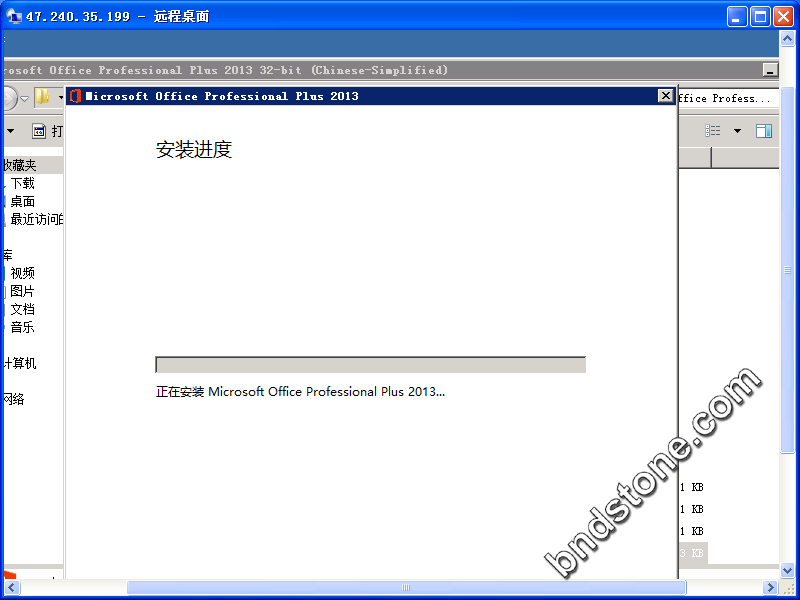Image resolution: width=800 pixels, height=600 pixels.
Task: Open 视频 library in the sidebar
Action: [22, 273]
